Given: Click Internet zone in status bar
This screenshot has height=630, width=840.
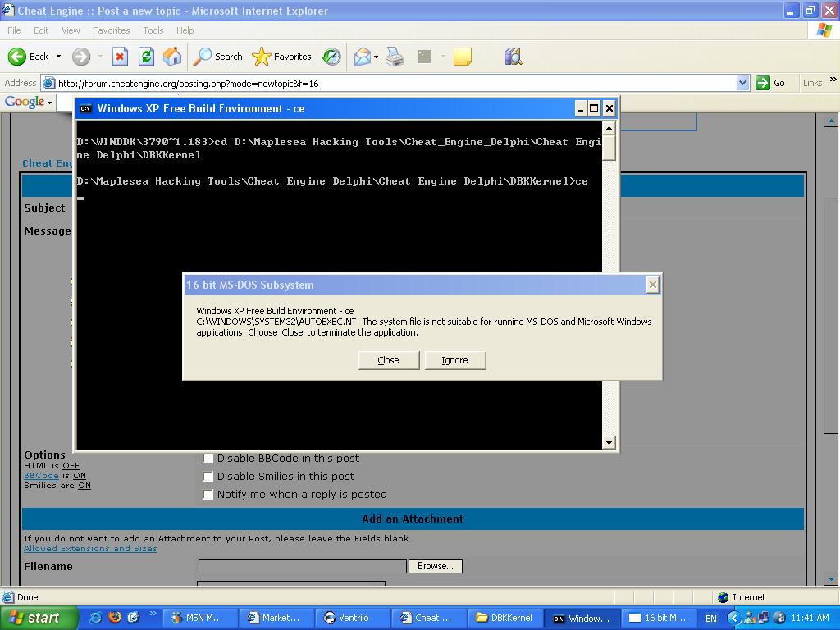Looking at the screenshot, I should [742, 597].
